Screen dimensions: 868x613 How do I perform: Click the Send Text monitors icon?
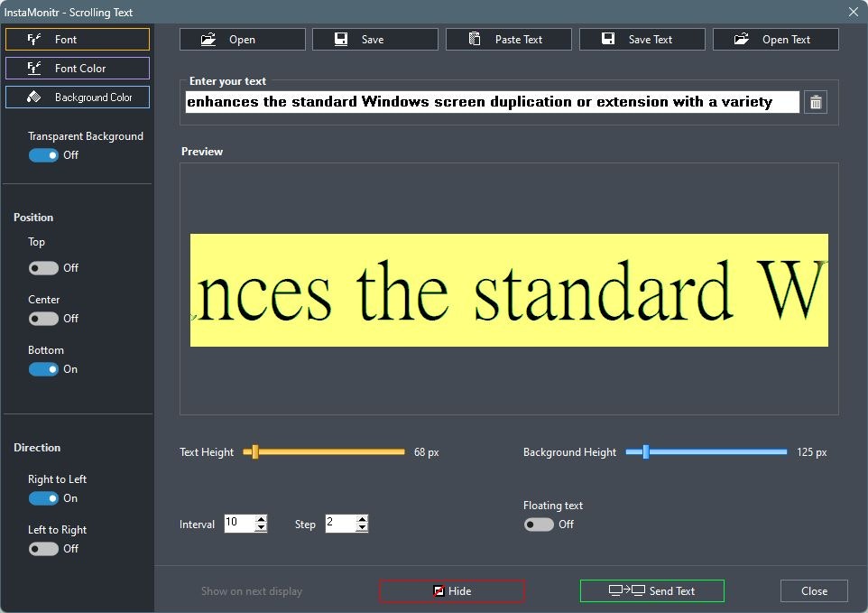click(x=627, y=590)
